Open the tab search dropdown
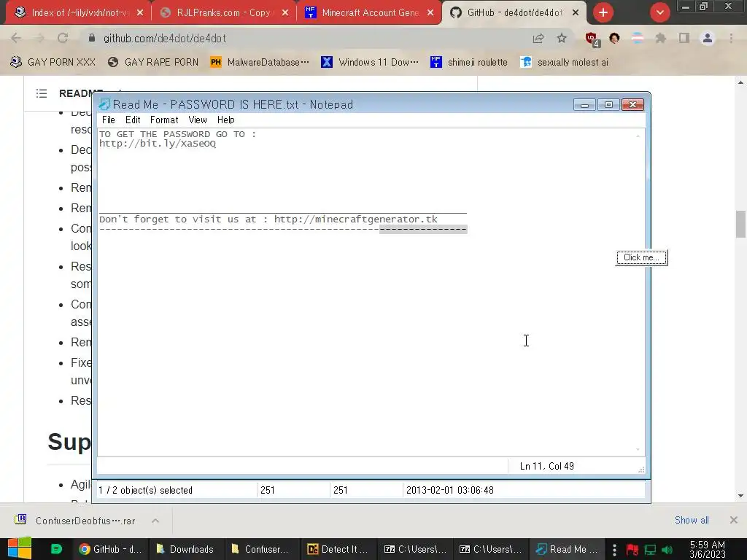Screen dimensions: 747x560 (659, 13)
